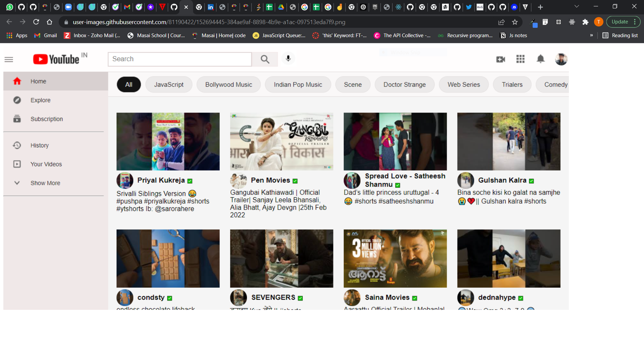Open the Gangubai Kathiawadi trailer thumbnail

(x=281, y=141)
